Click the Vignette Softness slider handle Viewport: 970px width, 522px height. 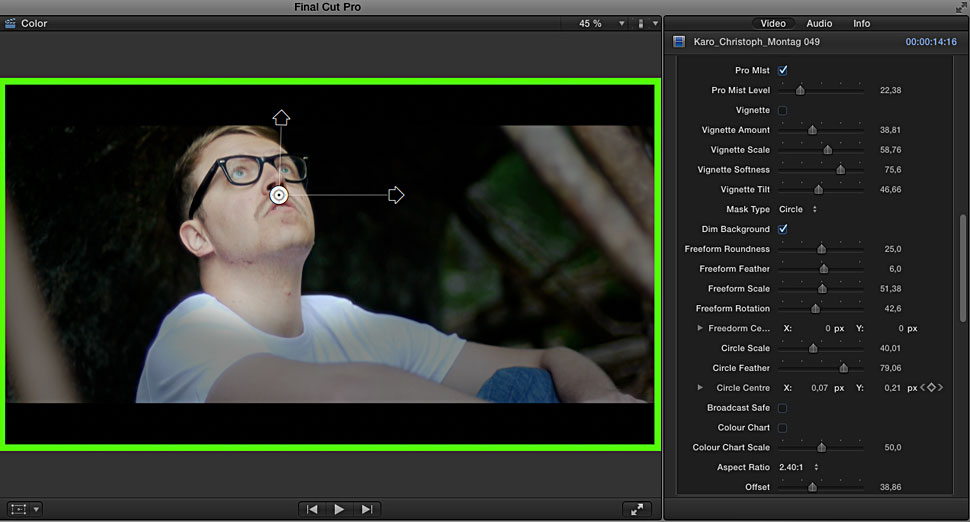(840, 170)
